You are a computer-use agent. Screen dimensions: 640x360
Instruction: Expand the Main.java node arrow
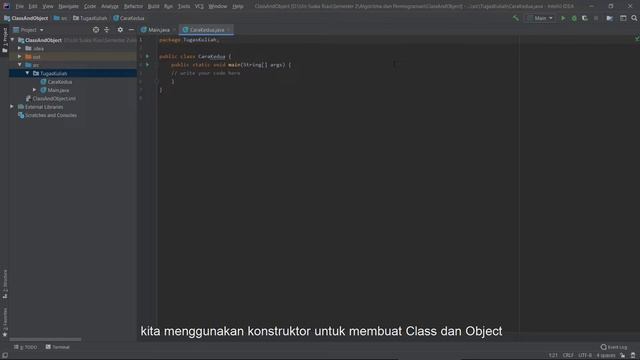(35, 90)
